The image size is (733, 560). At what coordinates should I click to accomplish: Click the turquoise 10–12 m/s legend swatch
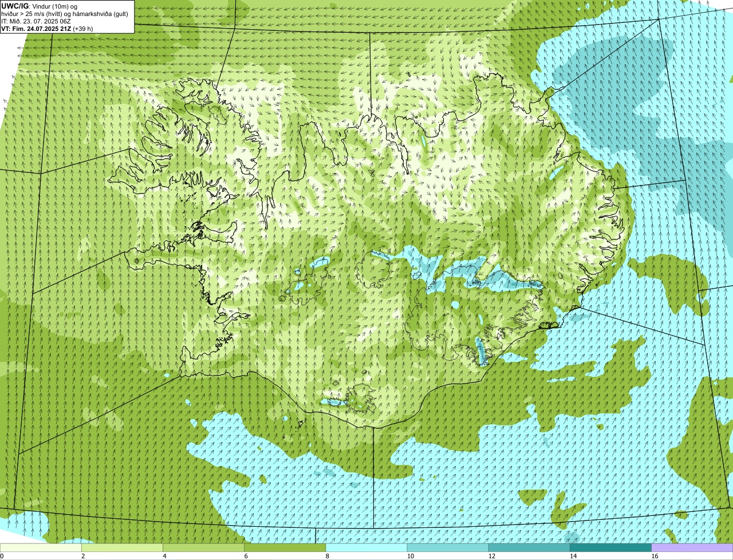coord(448,547)
